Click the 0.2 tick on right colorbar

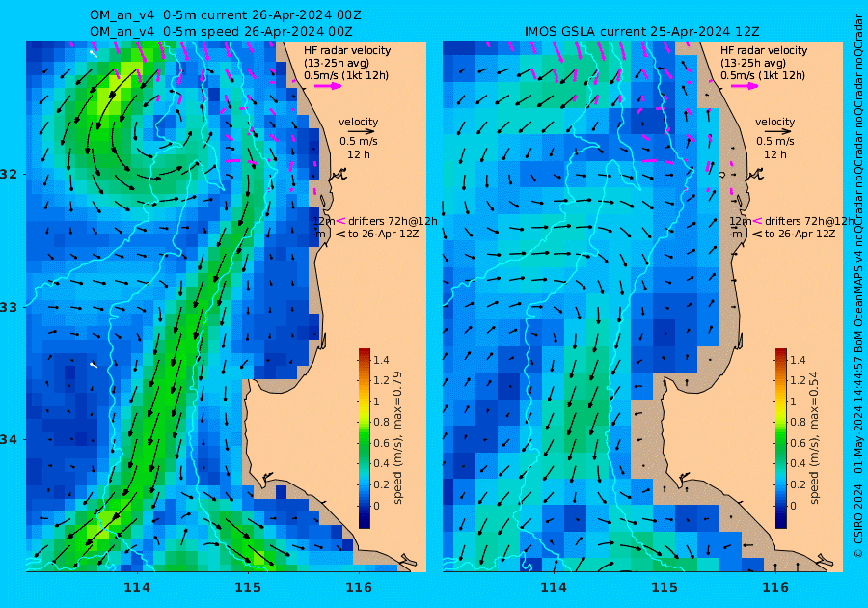point(798,484)
